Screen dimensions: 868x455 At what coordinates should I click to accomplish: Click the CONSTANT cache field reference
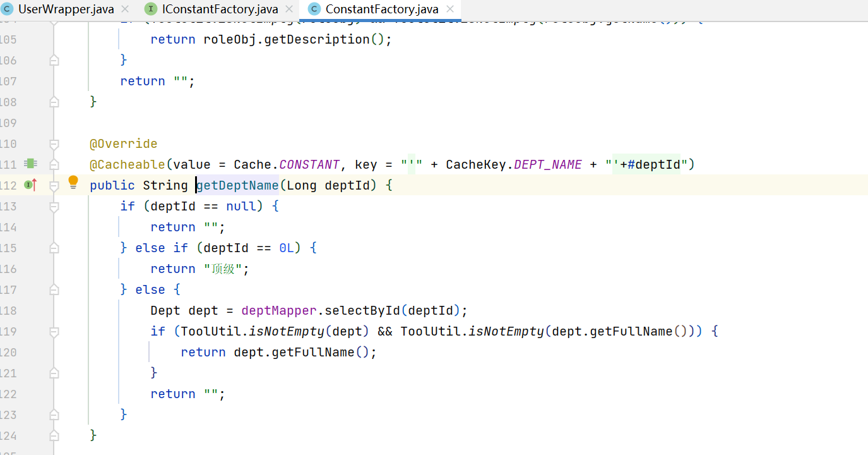pos(309,164)
